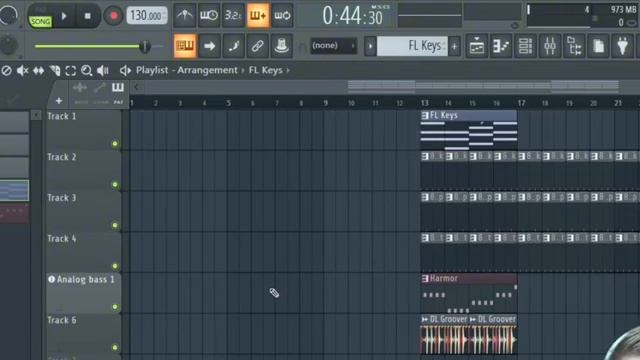
Task: Toggle the Track 1 mute light
Action: point(115,144)
